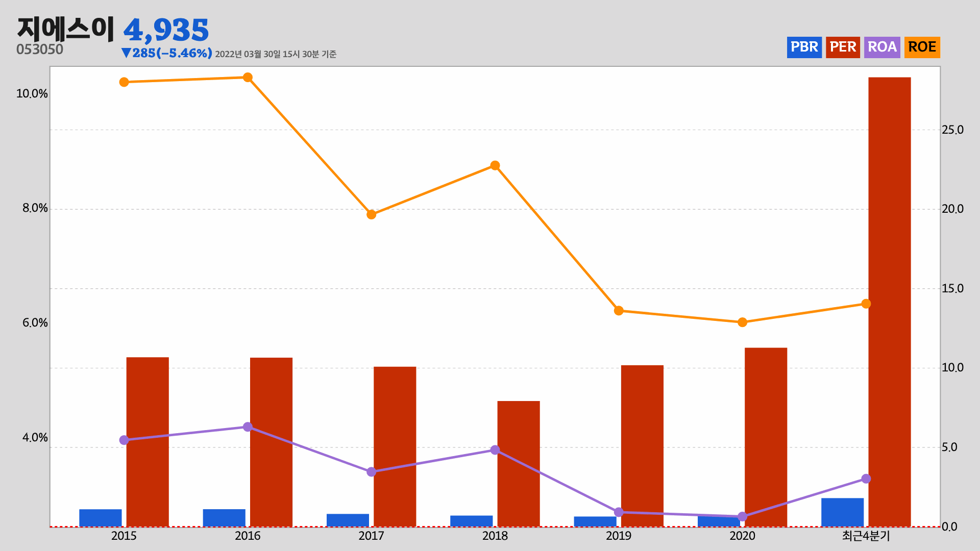Click the 8.0% left axis label
Screen dimensions: 980x551
point(35,208)
